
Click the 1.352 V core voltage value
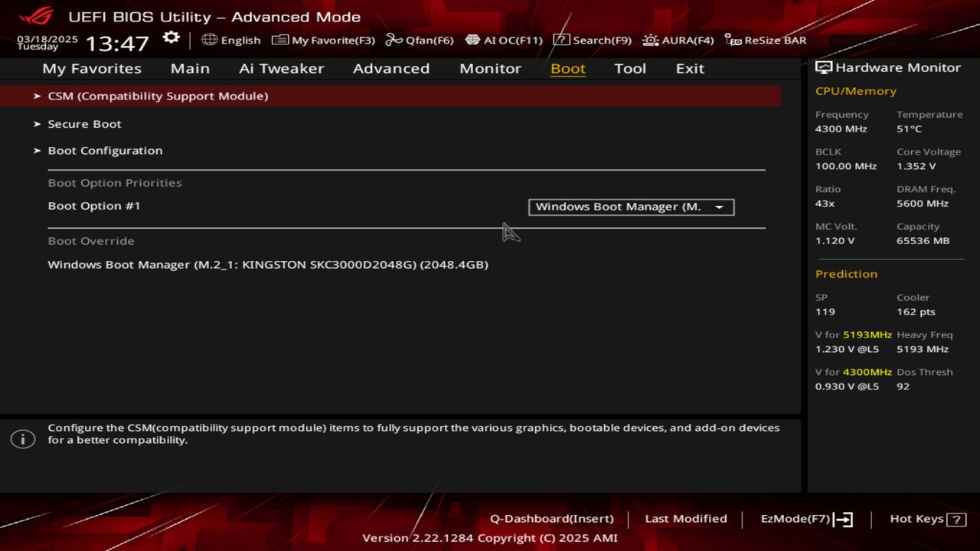(916, 165)
